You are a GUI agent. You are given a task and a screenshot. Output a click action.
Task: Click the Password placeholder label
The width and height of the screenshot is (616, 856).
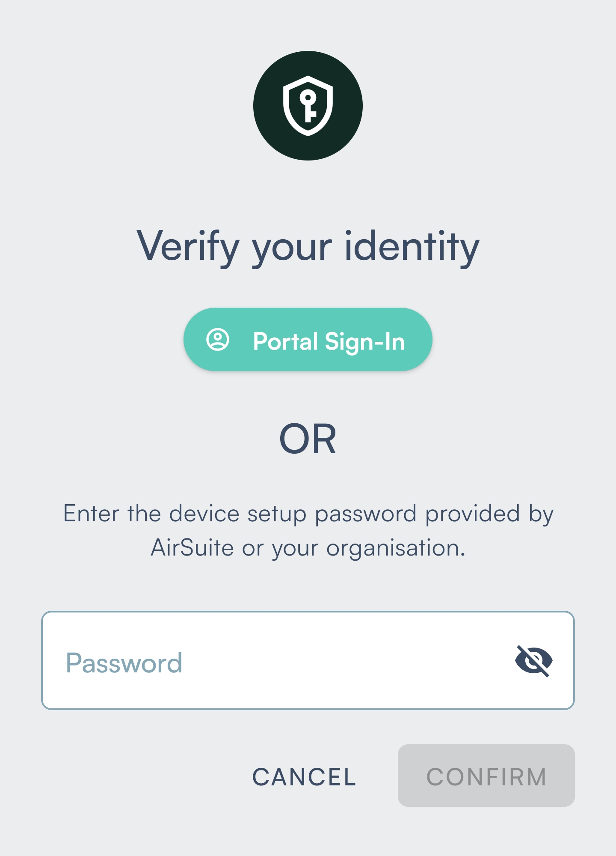coord(124,663)
